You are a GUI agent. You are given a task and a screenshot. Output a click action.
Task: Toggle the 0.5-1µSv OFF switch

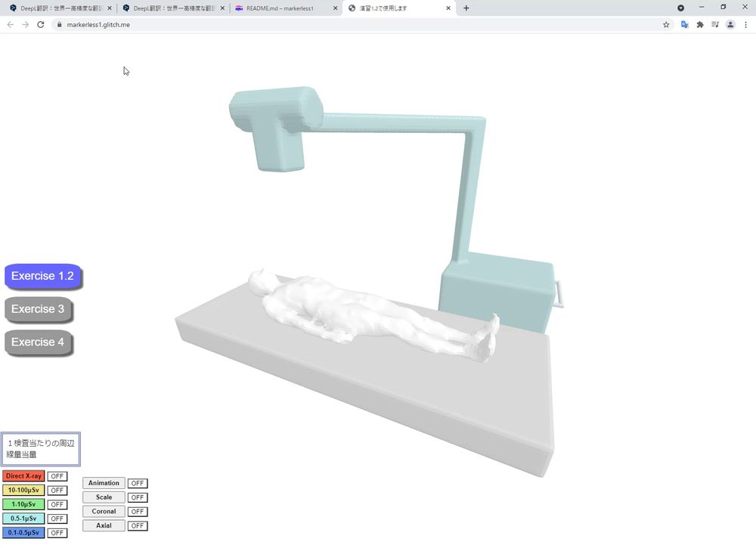tap(57, 519)
